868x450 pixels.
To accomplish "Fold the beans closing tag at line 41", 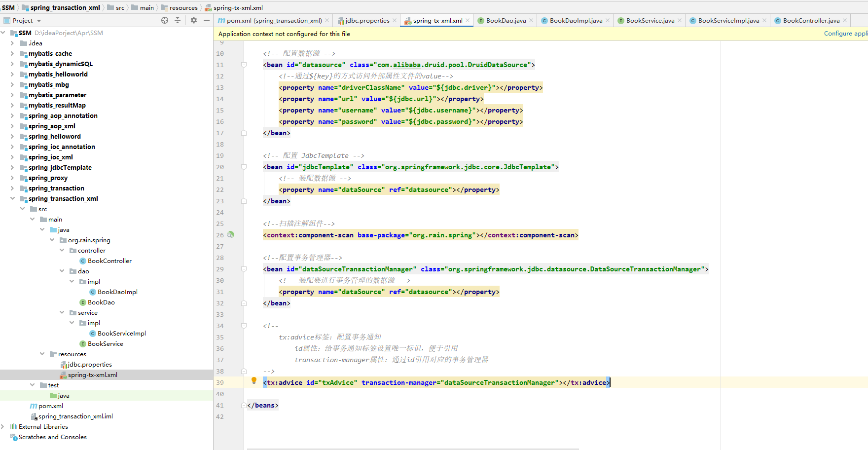I will pyautogui.click(x=244, y=405).
